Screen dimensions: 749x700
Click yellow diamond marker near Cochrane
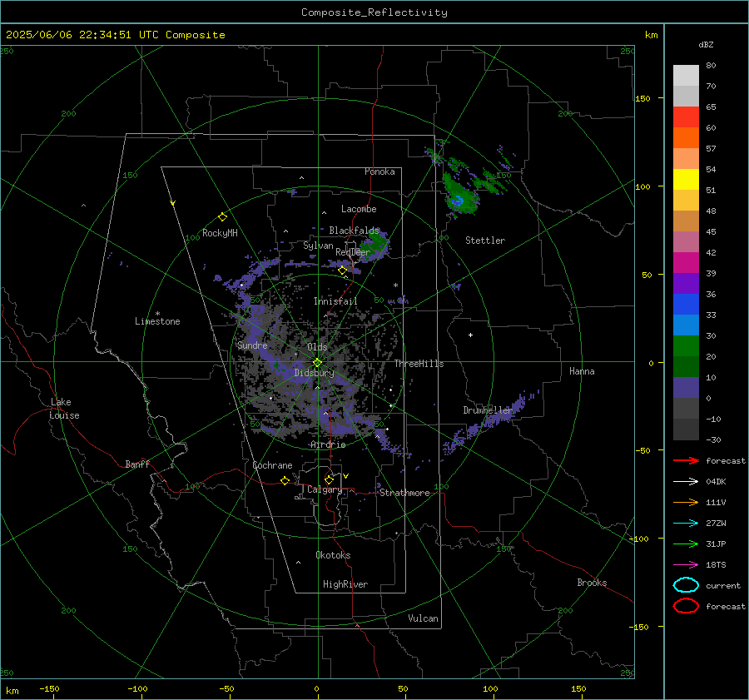click(285, 480)
